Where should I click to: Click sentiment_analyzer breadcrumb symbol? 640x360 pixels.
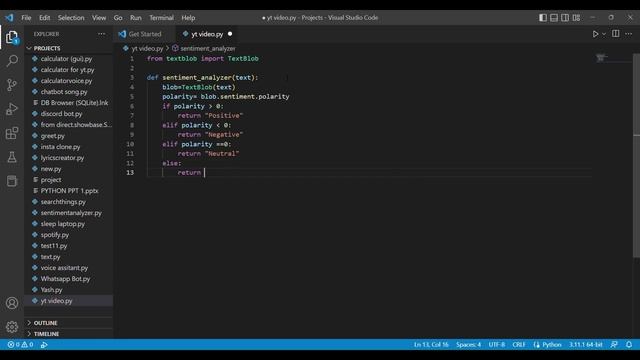click(208, 48)
